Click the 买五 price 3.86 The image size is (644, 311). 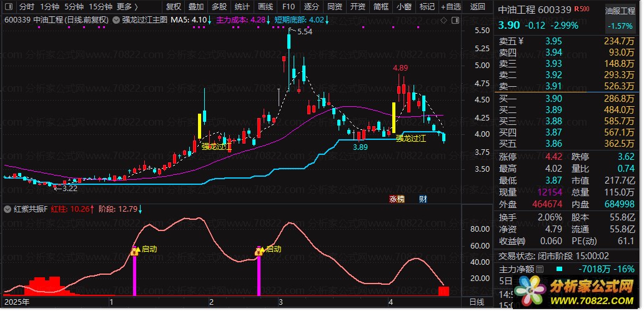(553, 144)
